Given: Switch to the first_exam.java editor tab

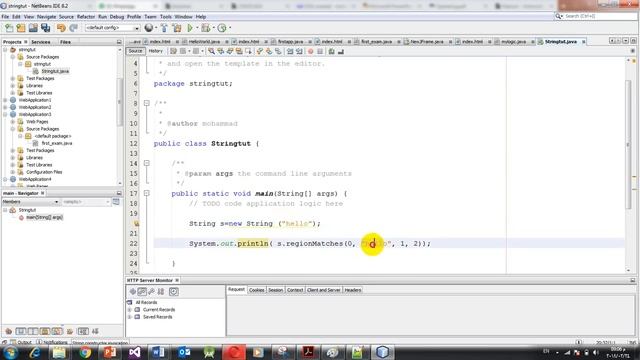Looking at the screenshot, I should (x=376, y=42).
